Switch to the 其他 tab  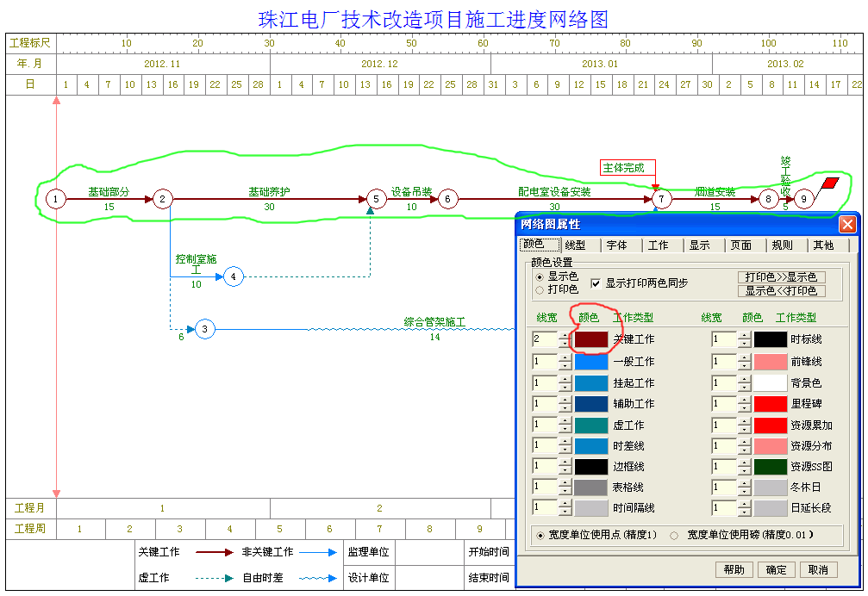coord(828,245)
